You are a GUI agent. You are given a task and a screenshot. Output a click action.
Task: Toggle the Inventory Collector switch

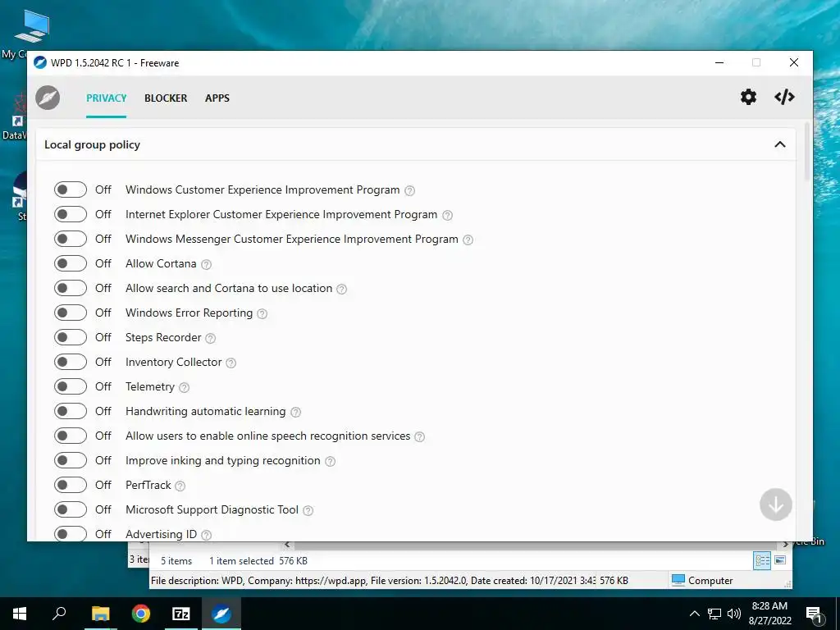pyautogui.click(x=71, y=362)
